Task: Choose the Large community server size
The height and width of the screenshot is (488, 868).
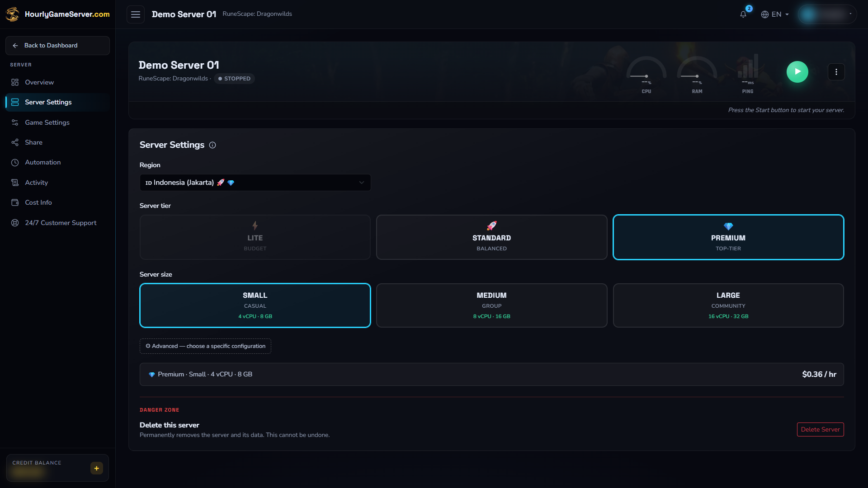Action: click(728, 305)
